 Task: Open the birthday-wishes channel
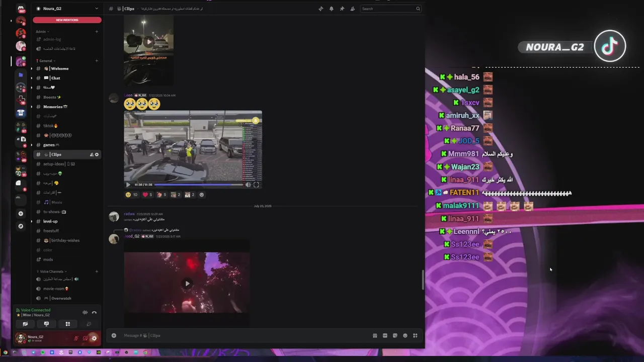tap(67, 240)
